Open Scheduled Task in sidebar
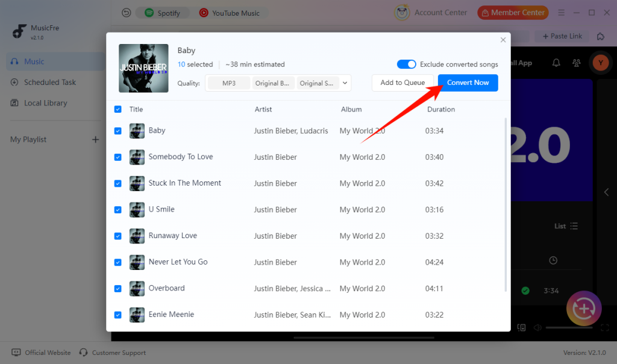 pos(50,82)
